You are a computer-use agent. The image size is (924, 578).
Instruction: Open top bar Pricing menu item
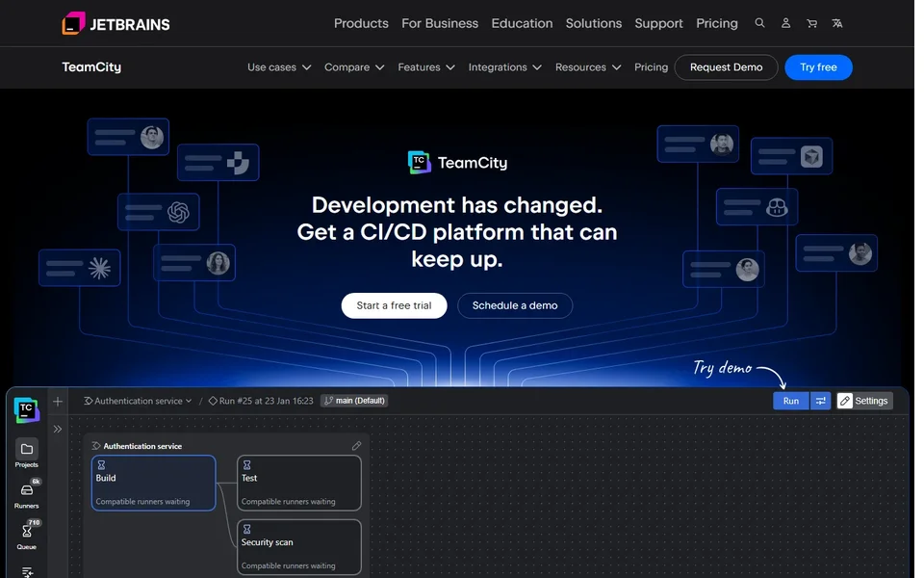[716, 23]
